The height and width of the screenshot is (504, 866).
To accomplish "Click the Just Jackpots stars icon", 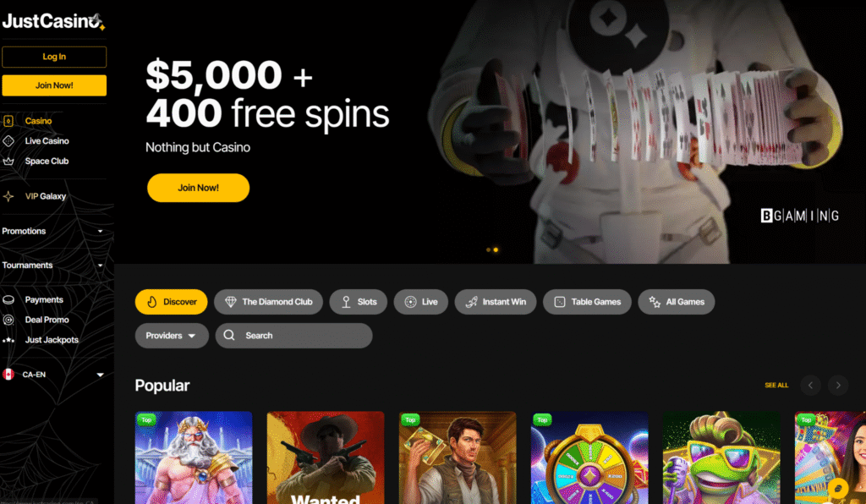I will point(8,340).
